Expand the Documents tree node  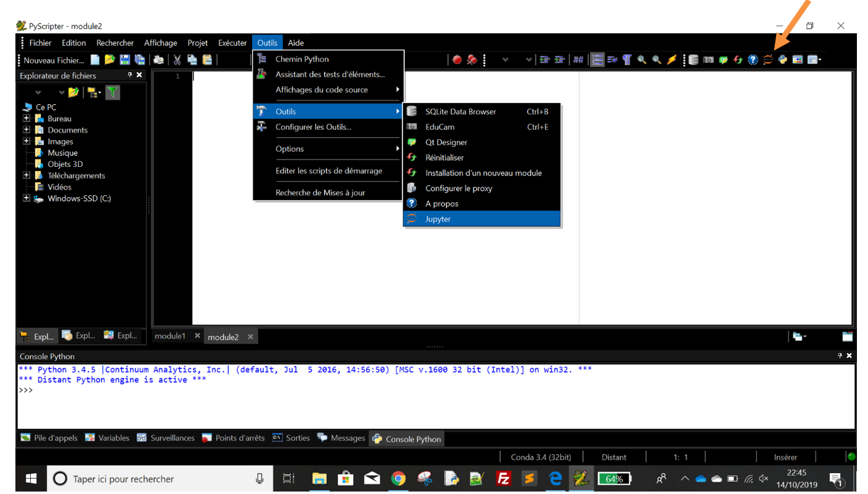[27, 130]
